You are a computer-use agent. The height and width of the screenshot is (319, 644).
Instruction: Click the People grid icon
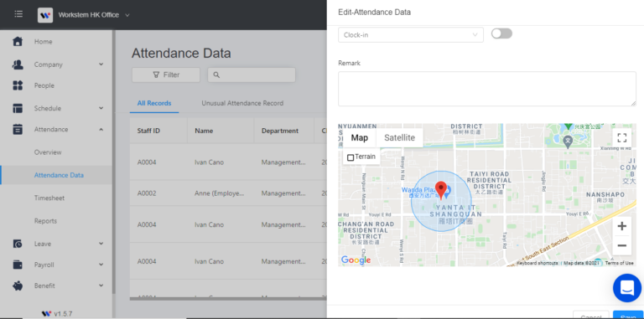pyautogui.click(x=18, y=85)
